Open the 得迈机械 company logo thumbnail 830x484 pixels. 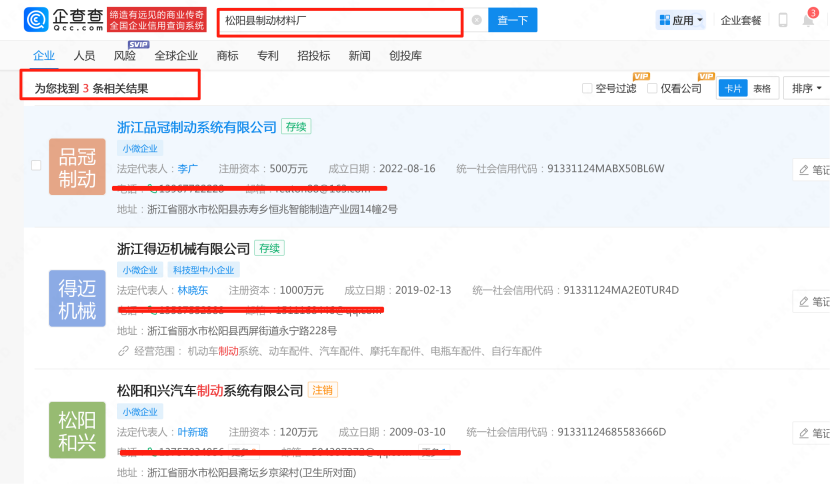[77, 298]
